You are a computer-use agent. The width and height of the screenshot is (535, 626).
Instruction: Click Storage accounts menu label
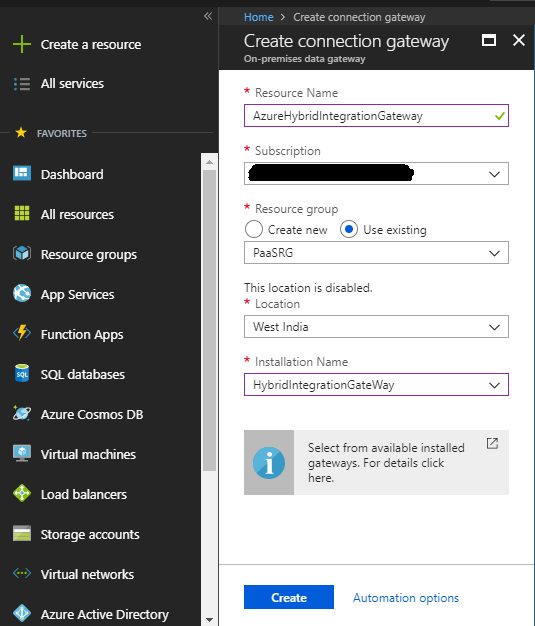coord(90,534)
